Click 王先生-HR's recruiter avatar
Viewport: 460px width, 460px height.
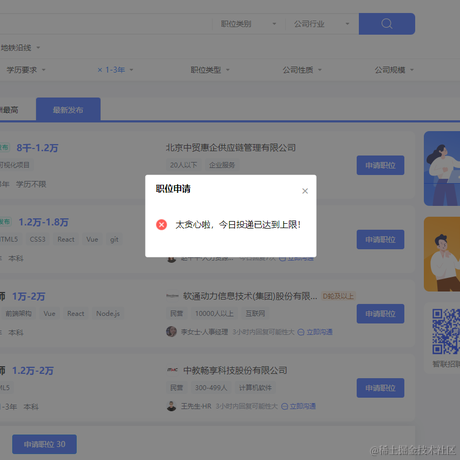171,406
